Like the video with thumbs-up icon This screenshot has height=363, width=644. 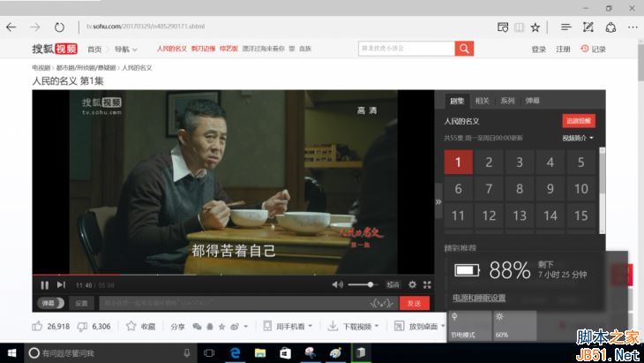tap(37, 327)
